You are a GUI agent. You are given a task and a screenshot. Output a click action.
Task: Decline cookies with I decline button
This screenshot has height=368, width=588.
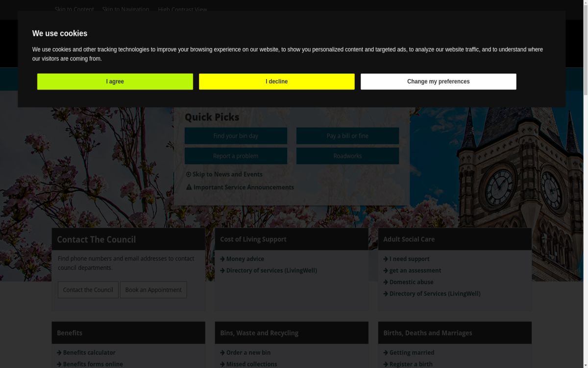(x=276, y=81)
